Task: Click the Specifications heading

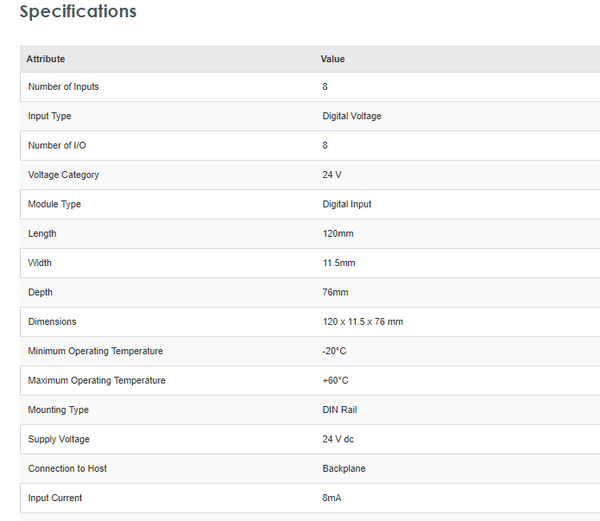Action: coord(78,13)
